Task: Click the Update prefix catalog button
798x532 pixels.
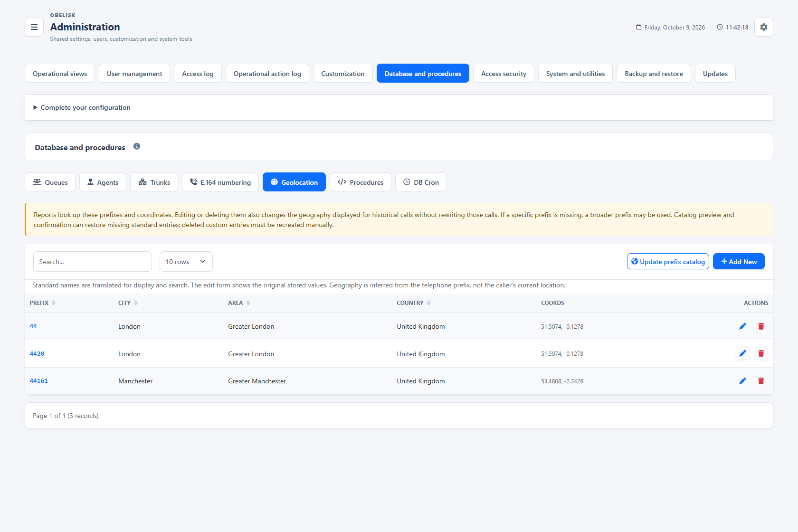Action: coord(668,261)
